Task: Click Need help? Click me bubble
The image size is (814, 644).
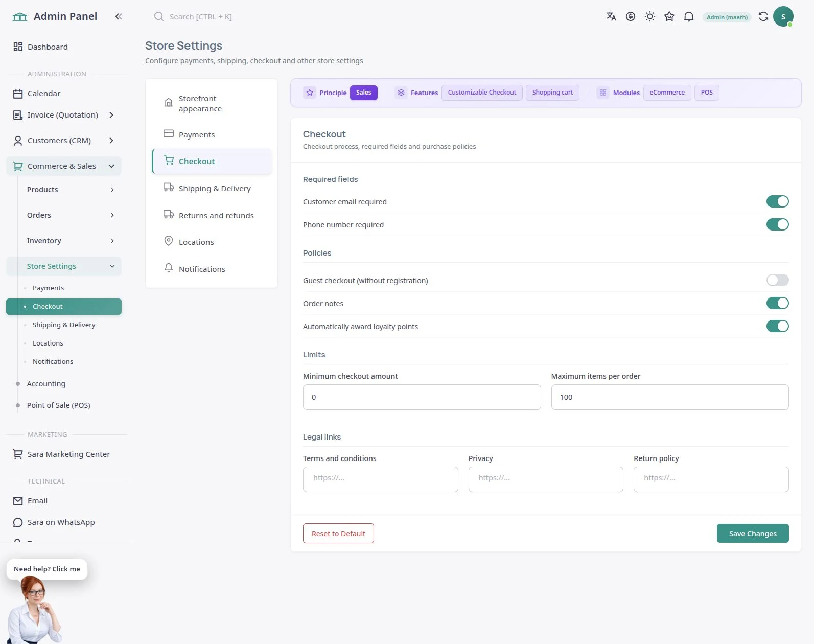Action: (x=47, y=569)
